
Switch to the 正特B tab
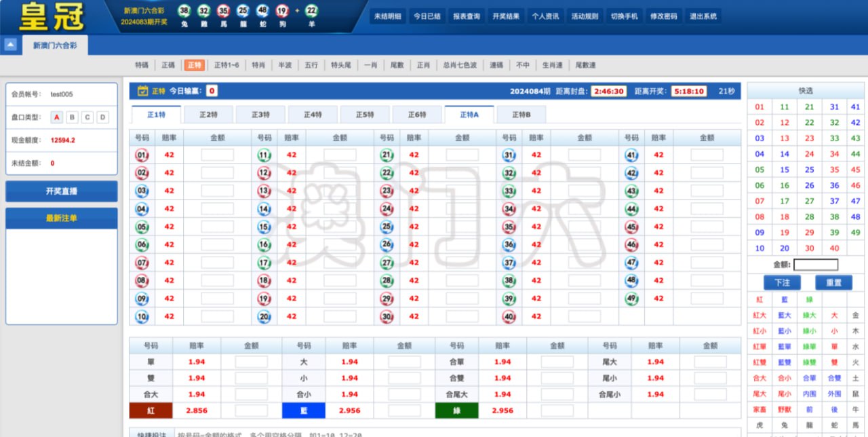pos(521,114)
